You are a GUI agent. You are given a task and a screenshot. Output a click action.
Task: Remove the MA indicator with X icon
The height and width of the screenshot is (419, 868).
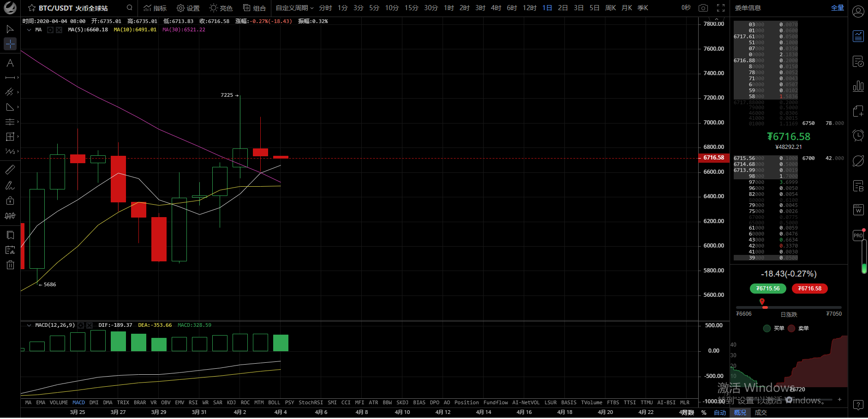click(59, 30)
